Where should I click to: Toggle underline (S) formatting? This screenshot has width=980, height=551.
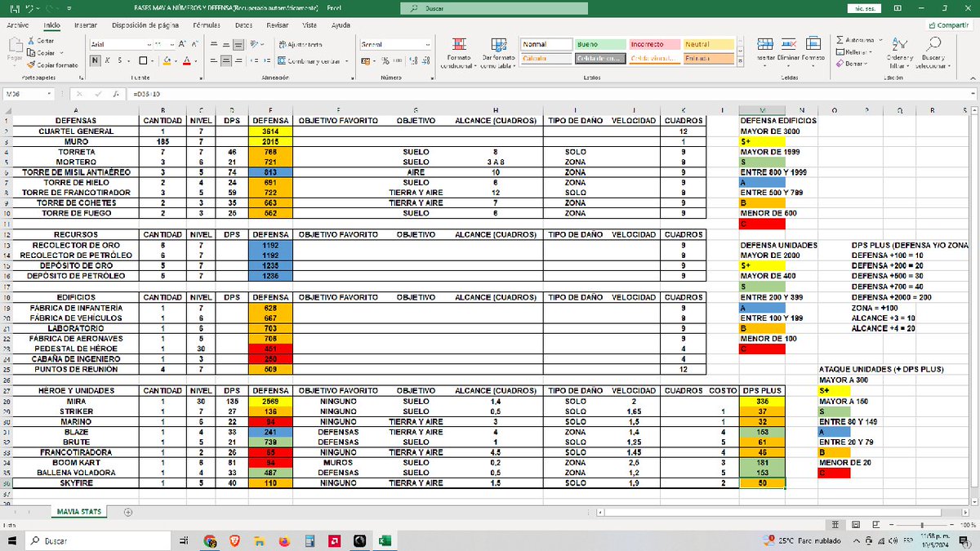point(119,60)
